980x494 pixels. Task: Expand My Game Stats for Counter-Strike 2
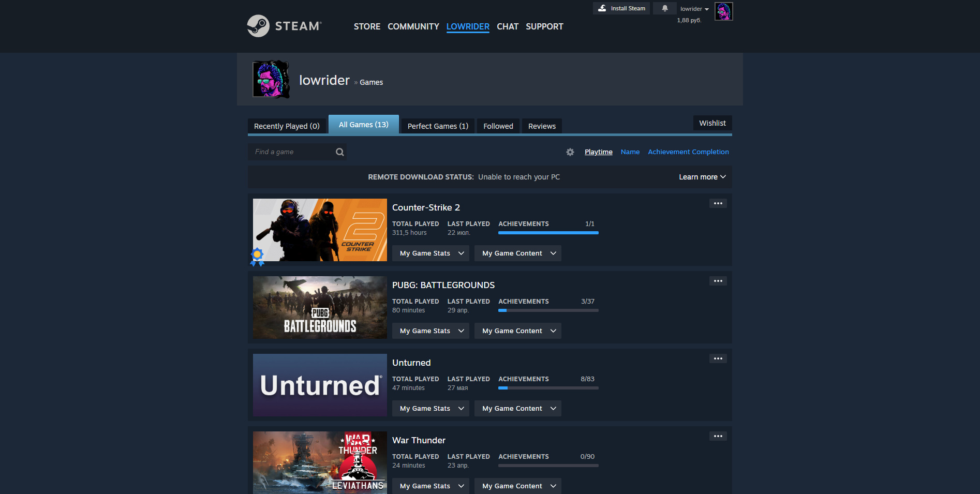(x=430, y=253)
